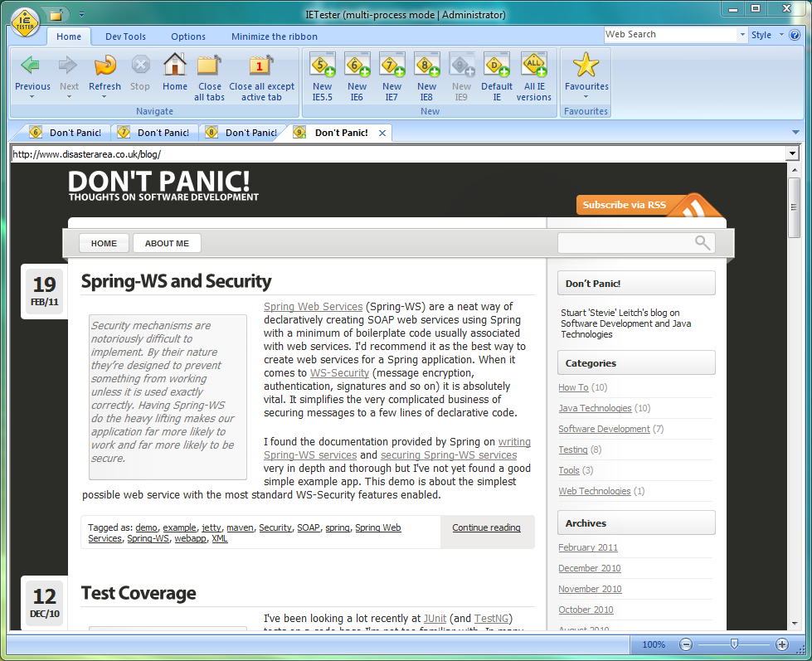Viewport: 812px width, 661px height.
Task: Click the JUnit link
Action: coord(435,619)
